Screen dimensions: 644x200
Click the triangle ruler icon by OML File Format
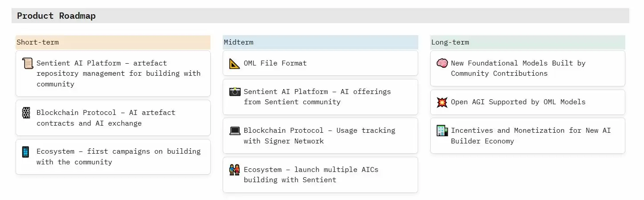tap(235, 63)
